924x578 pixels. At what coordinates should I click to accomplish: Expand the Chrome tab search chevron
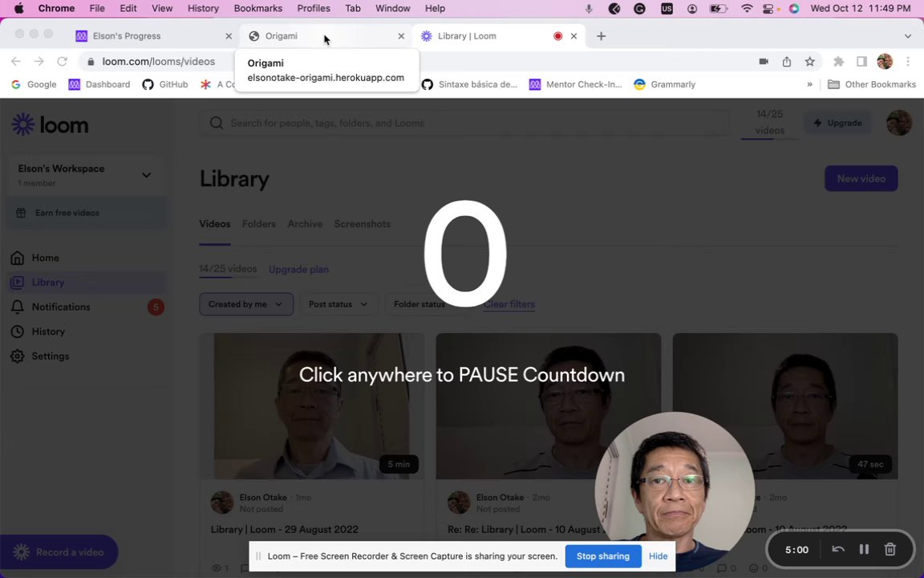908,36
